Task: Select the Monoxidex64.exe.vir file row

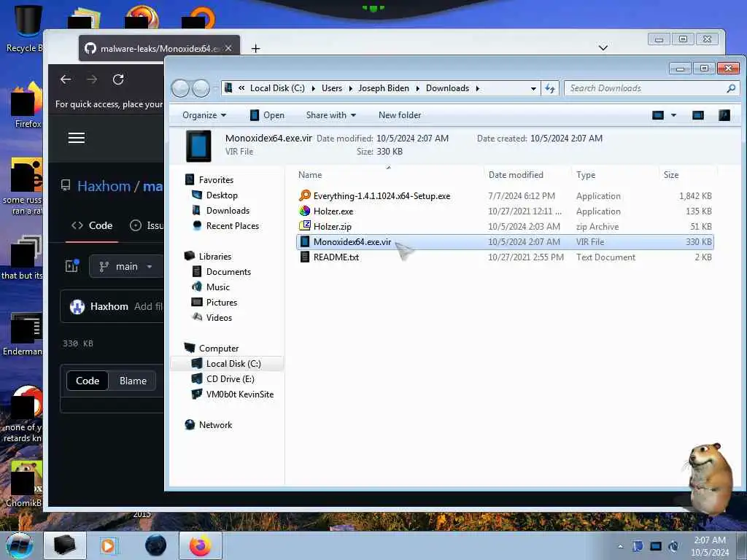Action: pyautogui.click(x=505, y=242)
